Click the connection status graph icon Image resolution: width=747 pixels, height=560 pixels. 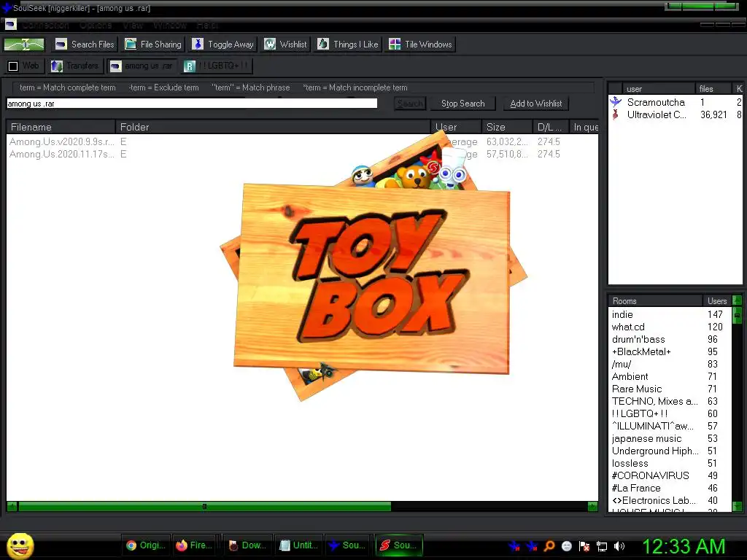click(24, 44)
